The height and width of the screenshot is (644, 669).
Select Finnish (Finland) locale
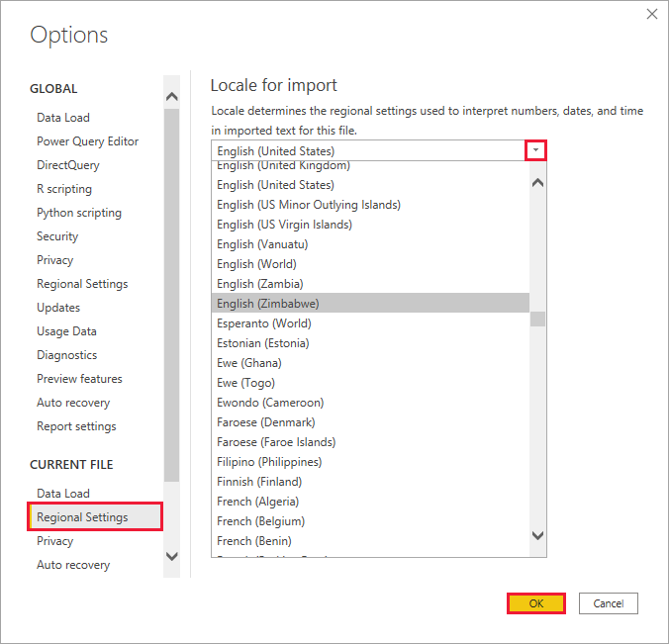pyautogui.click(x=370, y=482)
